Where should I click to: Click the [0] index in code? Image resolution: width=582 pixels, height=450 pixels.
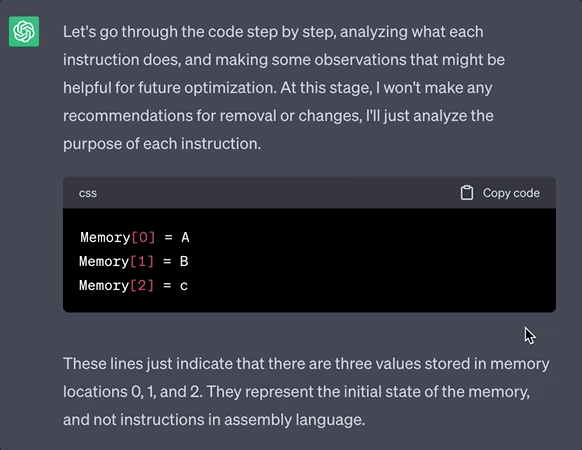(143, 237)
